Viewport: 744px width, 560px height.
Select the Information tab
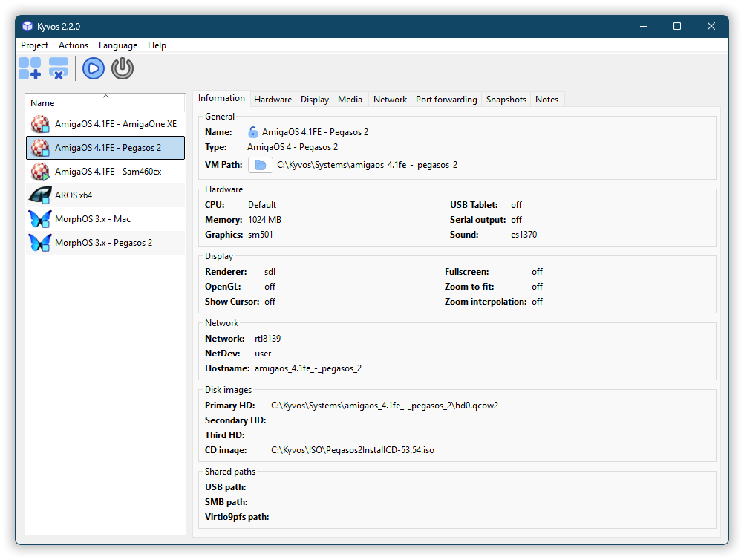coord(221,98)
